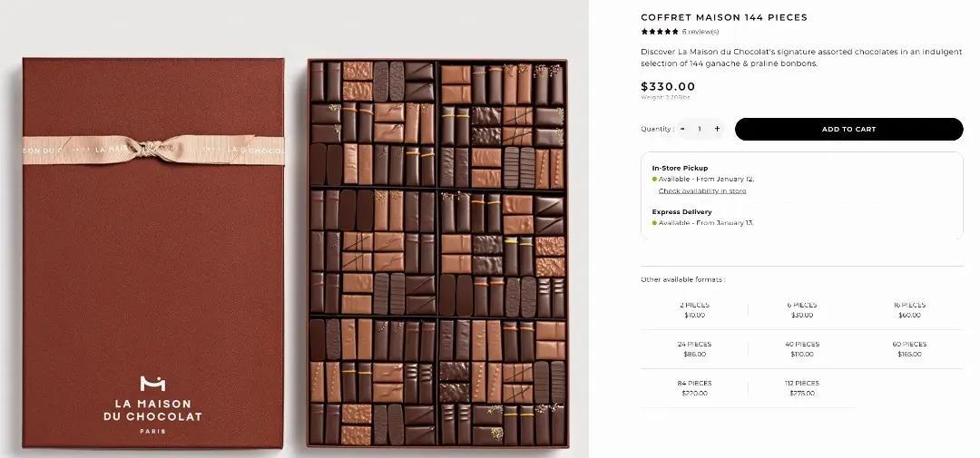Open Check availability in store link
Image resolution: width=980 pixels, height=458 pixels.
tap(701, 191)
